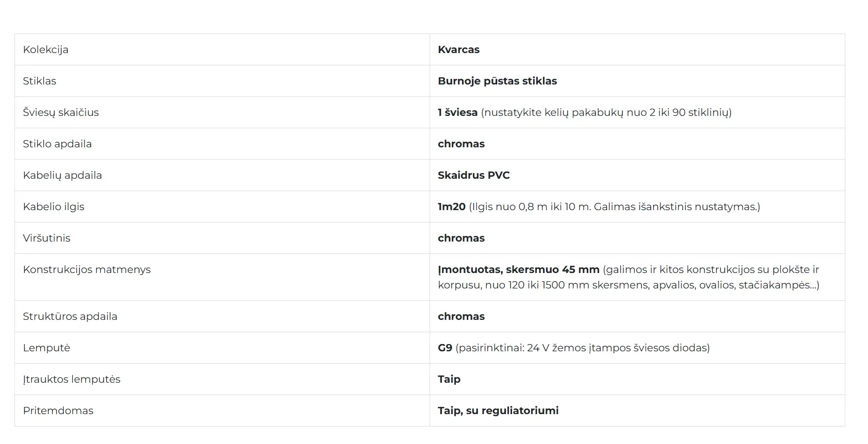The width and height of the screenshot is (868, 444).
Task: Select the Įmontuotas, skersmuo 45 mm text
Action: pos(518,270)
